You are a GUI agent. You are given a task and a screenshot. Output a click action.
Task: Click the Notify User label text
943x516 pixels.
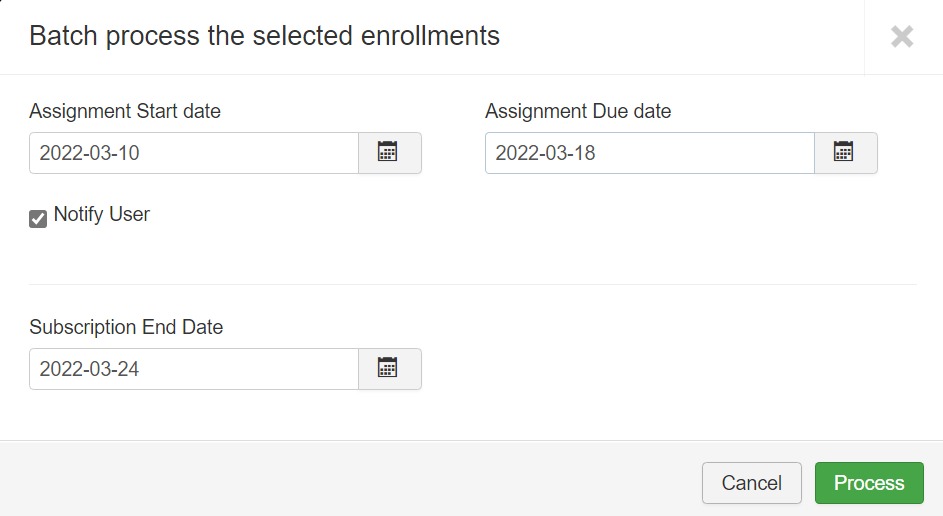tap(102, 214)
